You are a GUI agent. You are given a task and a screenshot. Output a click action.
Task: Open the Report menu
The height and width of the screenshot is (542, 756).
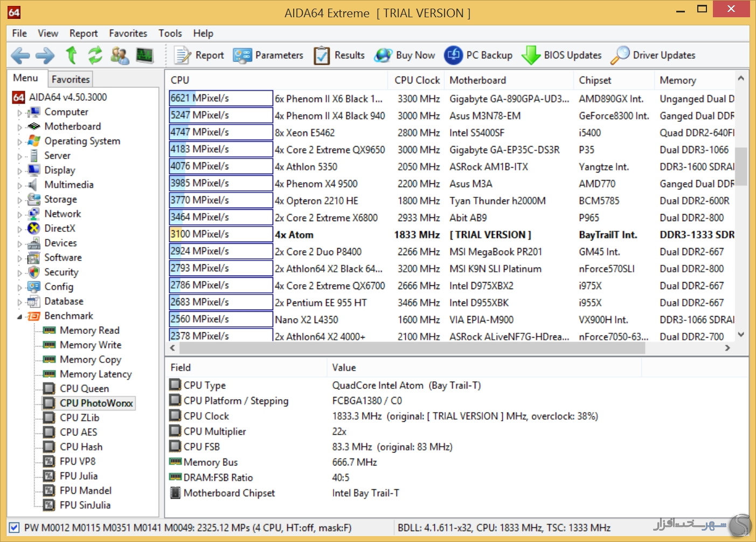coord(84,33)
